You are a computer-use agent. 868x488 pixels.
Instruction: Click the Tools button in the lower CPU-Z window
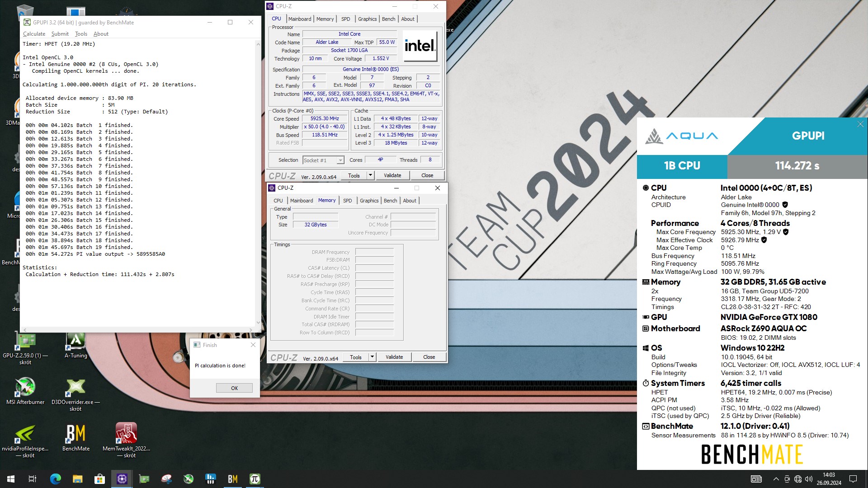[x=356, y=357]
